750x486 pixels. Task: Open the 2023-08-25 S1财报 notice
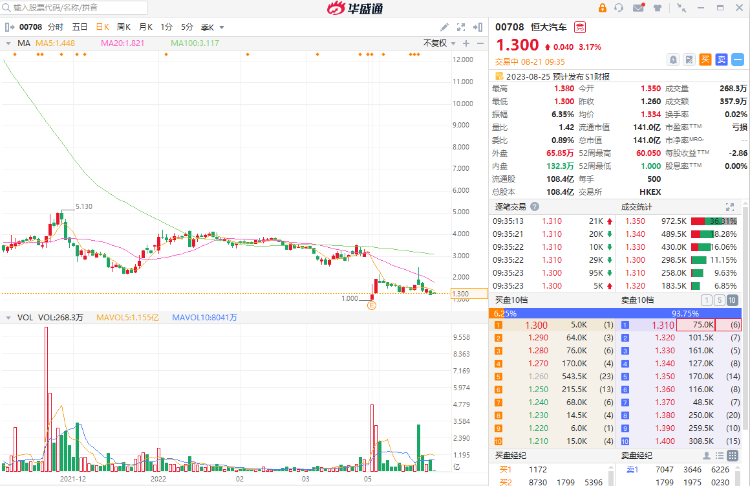pos(558,77)
